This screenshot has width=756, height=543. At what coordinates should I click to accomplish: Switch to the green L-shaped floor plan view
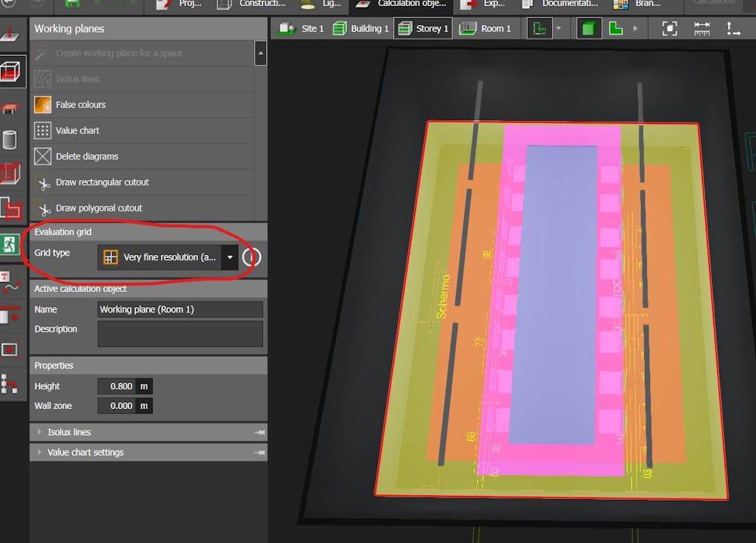(615, 29)
